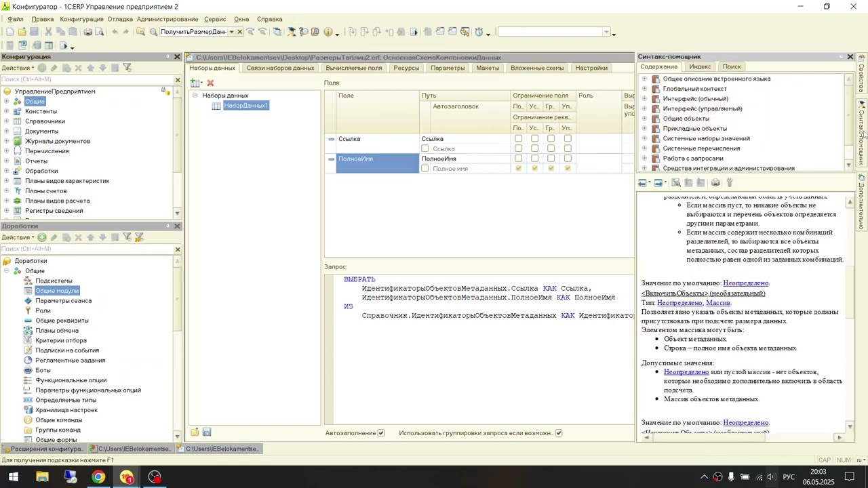Check the first restriction box in Ссылка row
Screen dimensions: 868x488
519,139
